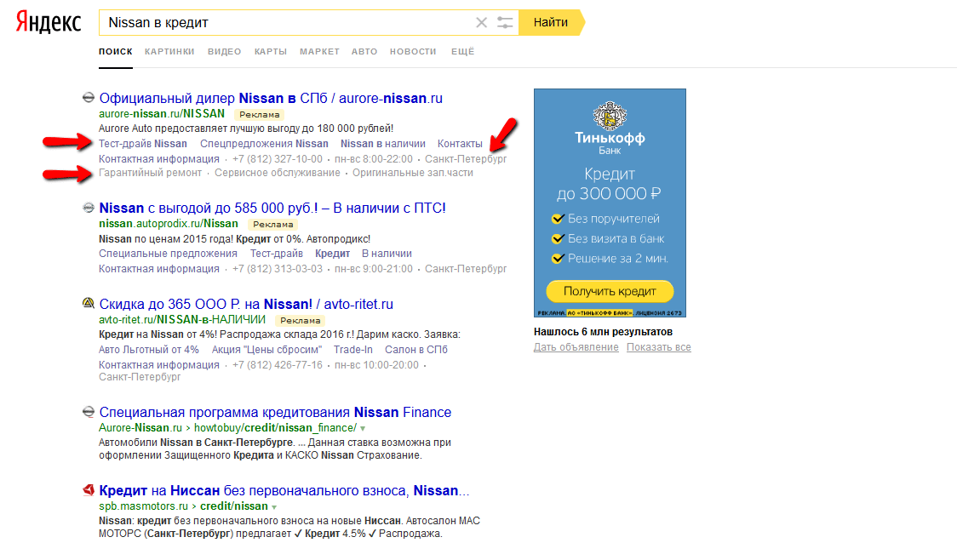Screen dimensions: 957x560
Task: Go to the Авто tab
Action: (x=364, y=52)
